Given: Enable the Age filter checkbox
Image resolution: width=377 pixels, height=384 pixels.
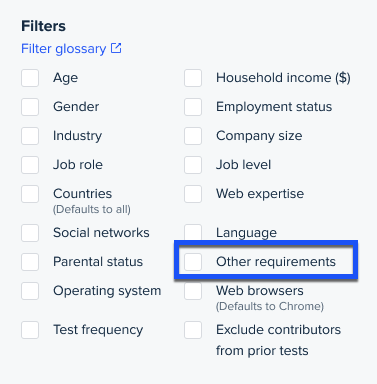Looking at the screenshot, I should point(30,78).
